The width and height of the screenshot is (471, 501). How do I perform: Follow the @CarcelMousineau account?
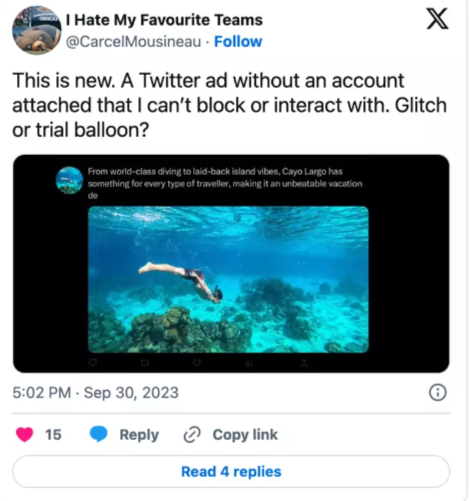(238, 42)
